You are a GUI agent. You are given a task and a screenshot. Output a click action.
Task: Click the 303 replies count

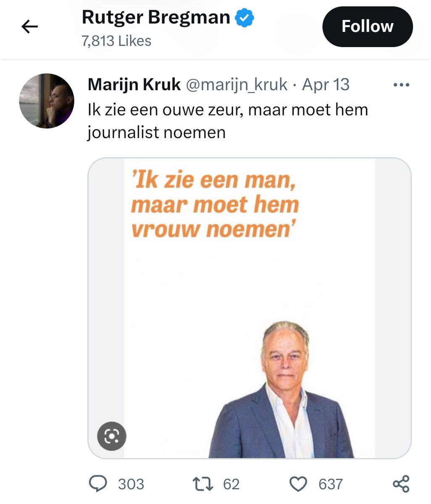[x=131, y=484]
